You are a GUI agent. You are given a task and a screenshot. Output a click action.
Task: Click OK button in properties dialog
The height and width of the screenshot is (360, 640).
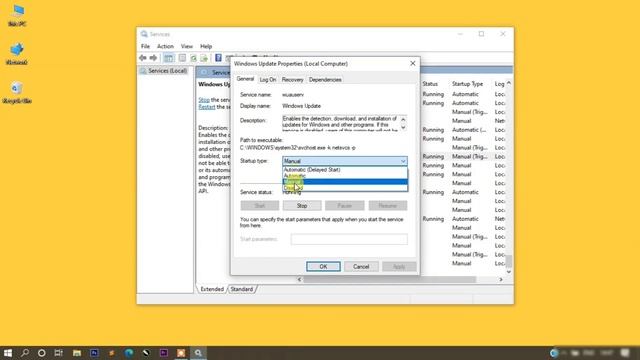coord(323,267)
